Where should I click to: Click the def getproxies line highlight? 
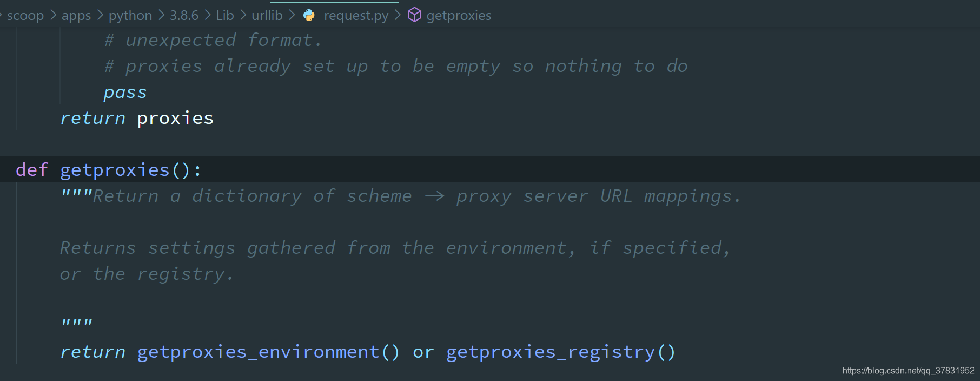click(108, 169)
